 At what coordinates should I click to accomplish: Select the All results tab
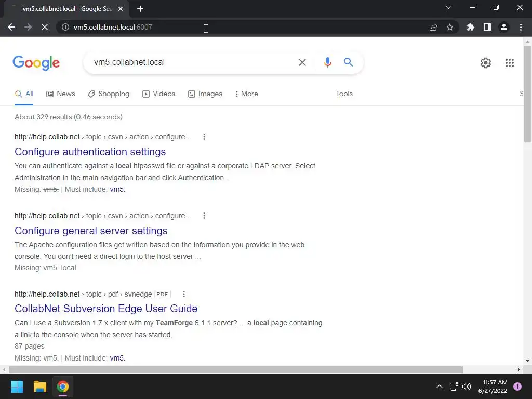pyautogui.click(x=24, y=94)
